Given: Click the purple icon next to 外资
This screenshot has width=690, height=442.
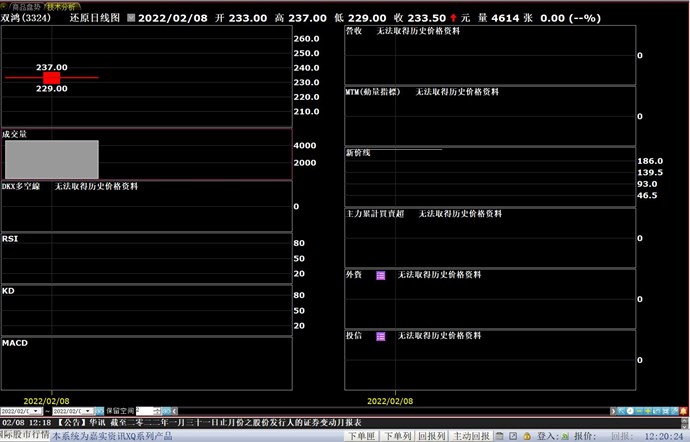Looking at the screenshot, I should (380, 275).
